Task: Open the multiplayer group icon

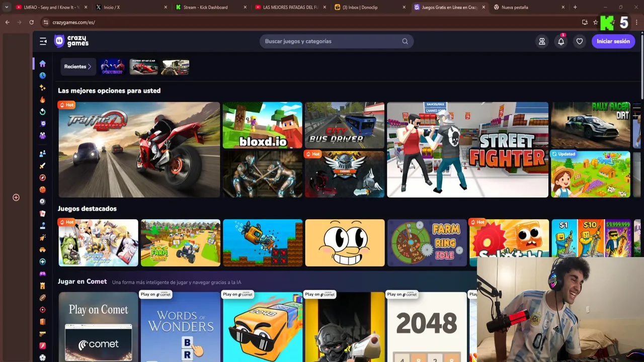Action: click(42, 136)
